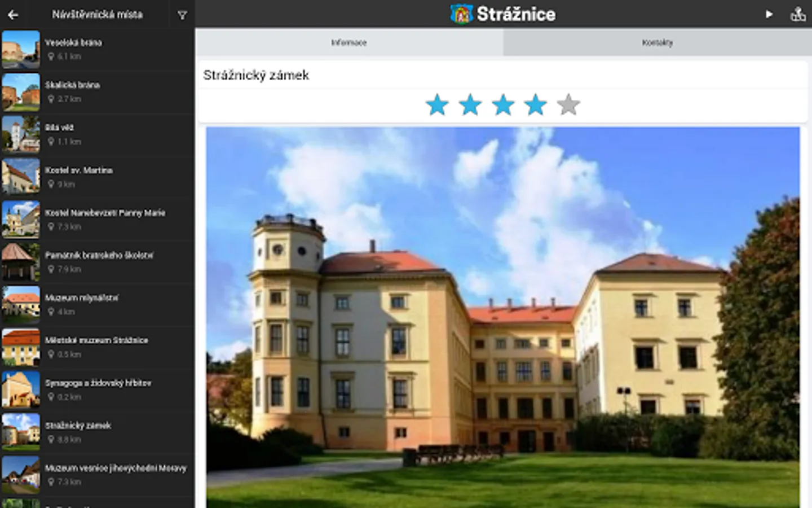Open the map/share icon at the top-right
The image size is (812, 508).
point(798,14)
